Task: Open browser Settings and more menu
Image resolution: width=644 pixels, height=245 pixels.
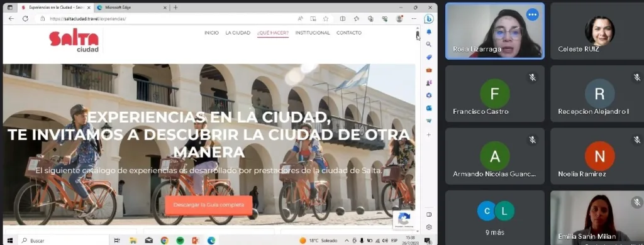Action: click(414, 19)
